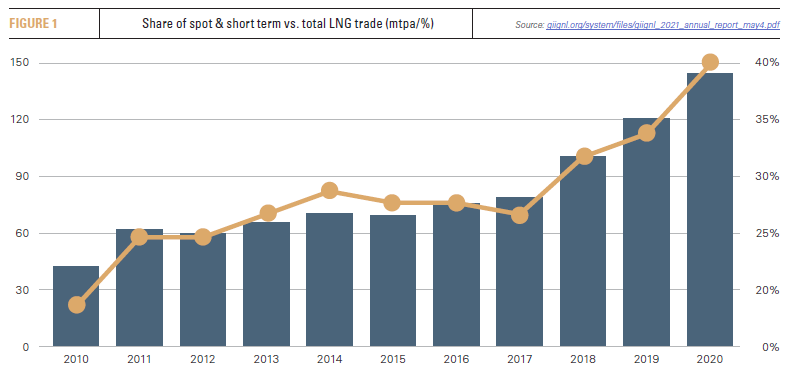Select the 2014 line data point marker
The width and height of the screenshot is (787, 373).
pos(329,190)
